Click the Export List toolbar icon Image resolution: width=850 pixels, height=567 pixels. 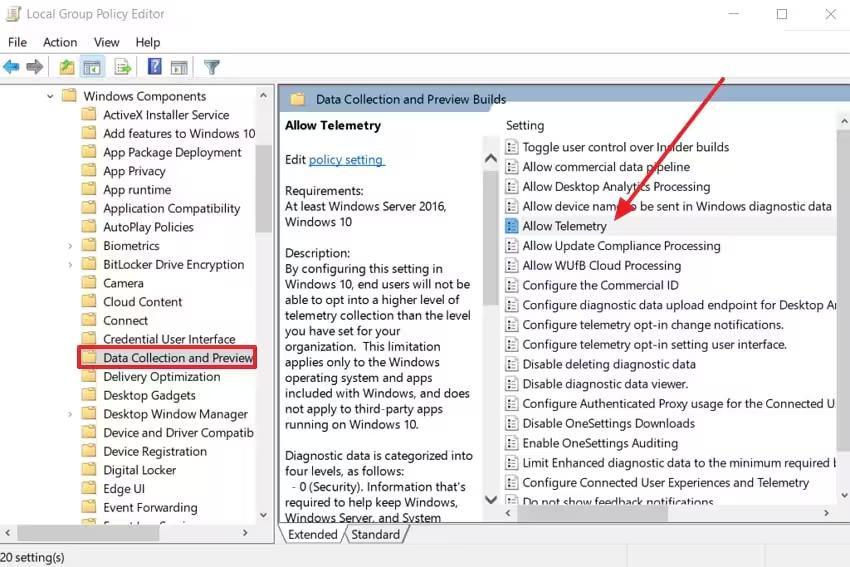click(x=123, y=67)
